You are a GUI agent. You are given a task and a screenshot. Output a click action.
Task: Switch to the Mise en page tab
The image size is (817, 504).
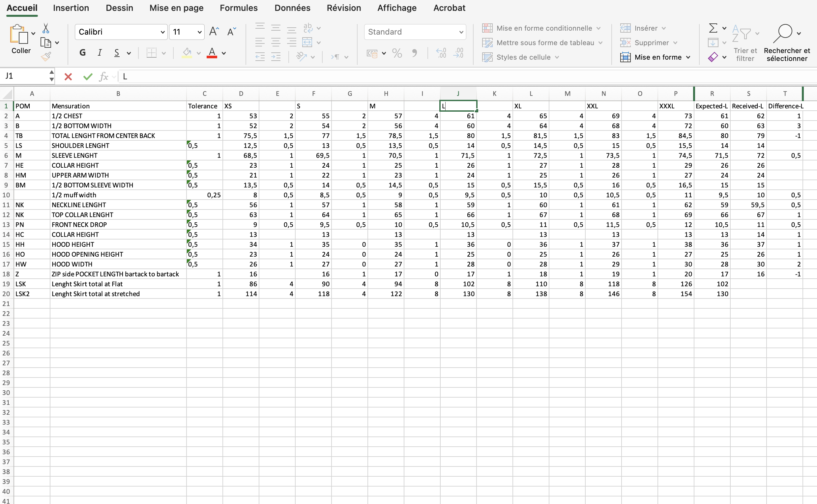click(x=176, y=8)
